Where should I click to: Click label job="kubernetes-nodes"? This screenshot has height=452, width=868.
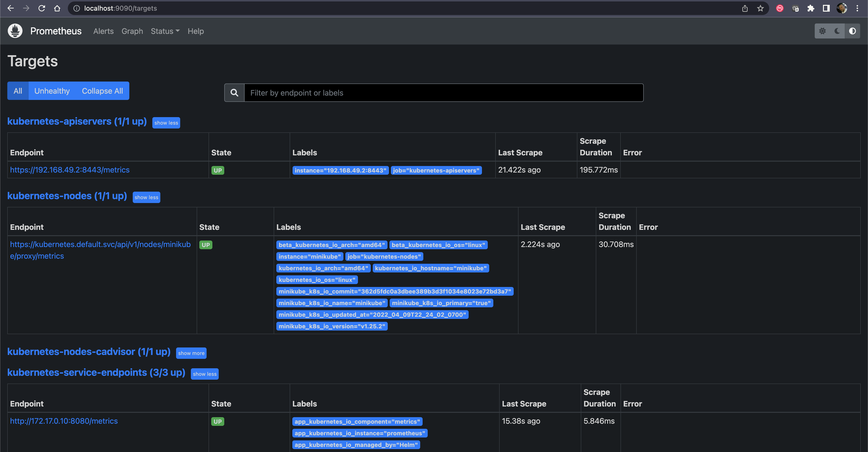point(384,256)
